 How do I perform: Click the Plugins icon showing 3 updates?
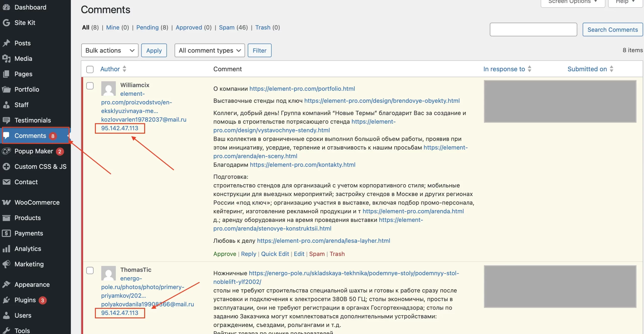(x=7, y=300)
